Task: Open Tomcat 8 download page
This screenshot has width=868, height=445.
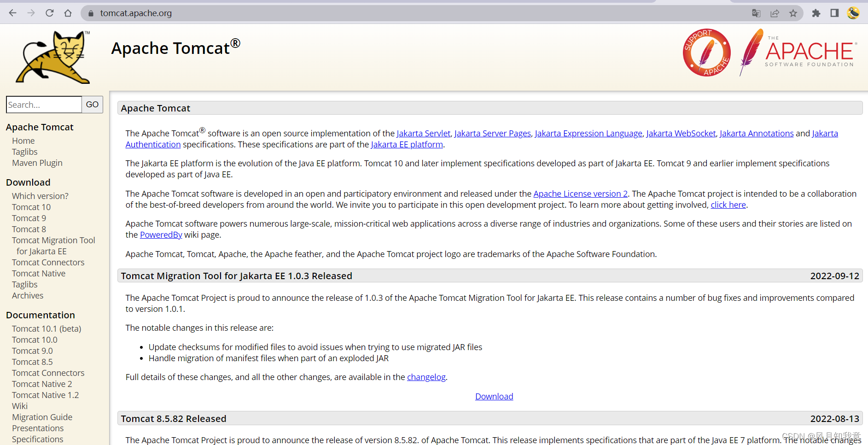Action: (29, 229)
